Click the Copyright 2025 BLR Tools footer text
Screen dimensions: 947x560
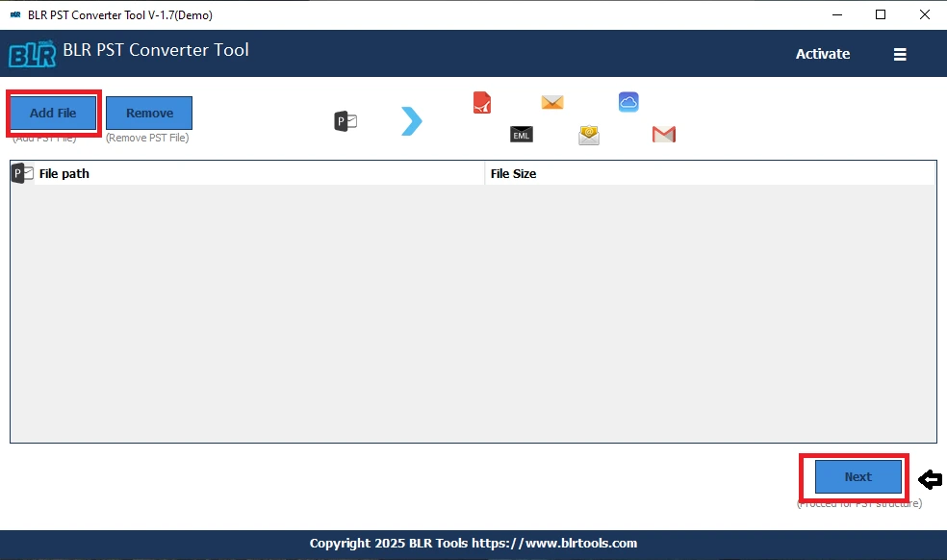point(473,543)
